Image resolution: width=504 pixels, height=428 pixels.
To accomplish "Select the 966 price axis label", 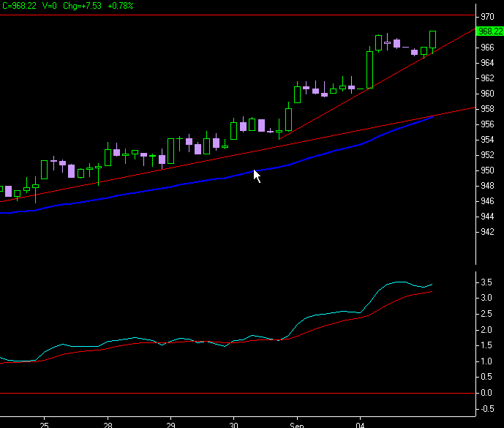I will coord(487,48).
